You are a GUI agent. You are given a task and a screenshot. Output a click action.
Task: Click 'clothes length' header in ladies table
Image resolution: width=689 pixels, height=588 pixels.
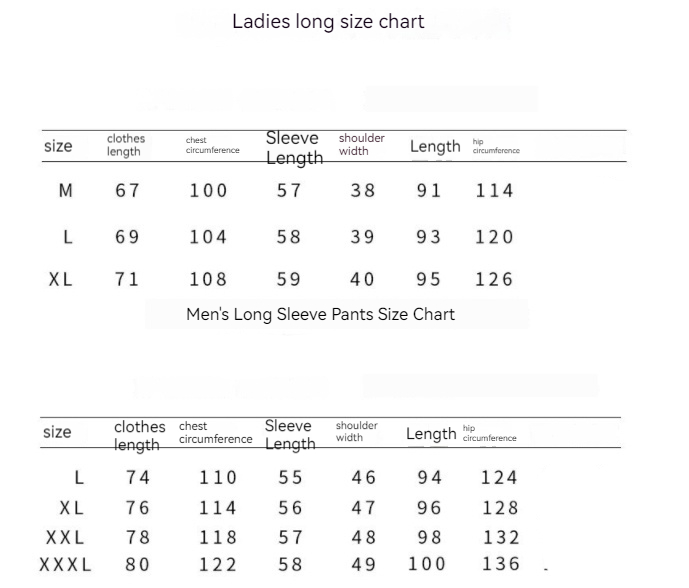tap(126, 145)
